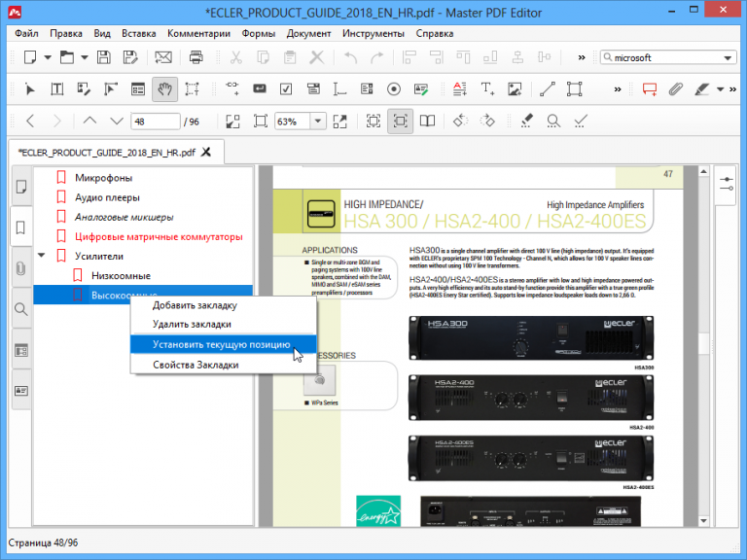Select the Edit Text tool

tap(57, 89)
